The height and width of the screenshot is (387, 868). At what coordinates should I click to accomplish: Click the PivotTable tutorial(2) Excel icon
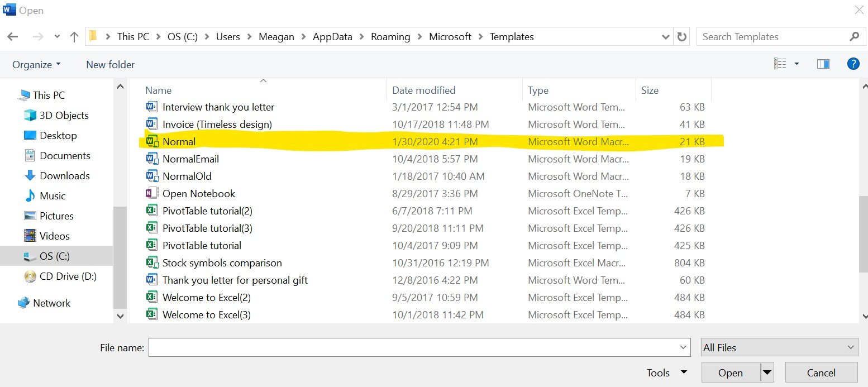click(152, 211)
